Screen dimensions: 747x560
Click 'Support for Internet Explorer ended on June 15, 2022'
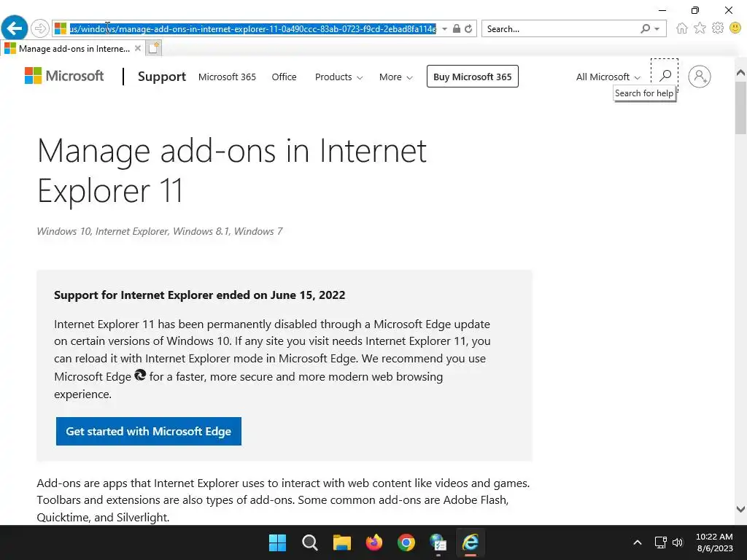coord(200,295)
